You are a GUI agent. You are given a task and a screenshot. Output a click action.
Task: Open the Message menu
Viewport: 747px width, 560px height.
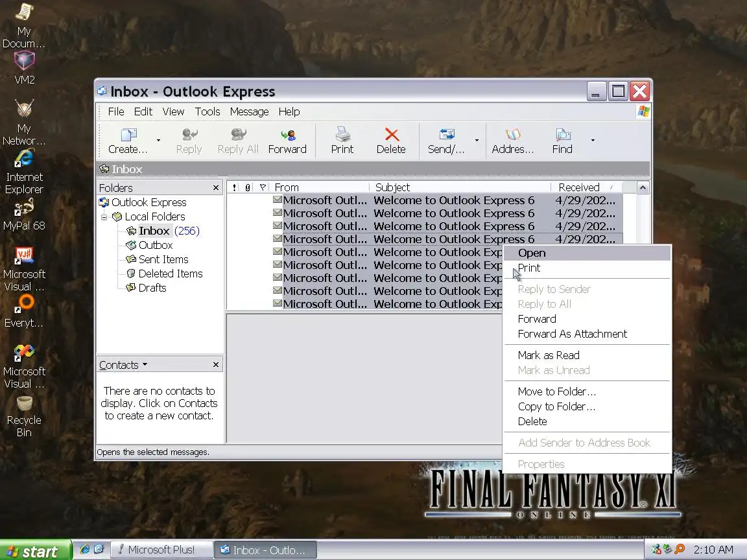point(249,112)
